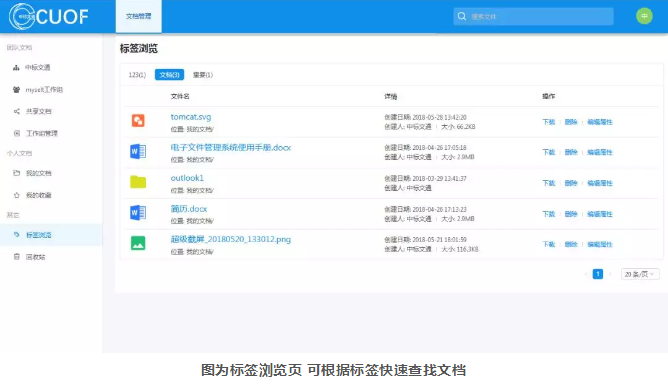Download the outlook1 folder
The image size is (668, 392).
549,183
